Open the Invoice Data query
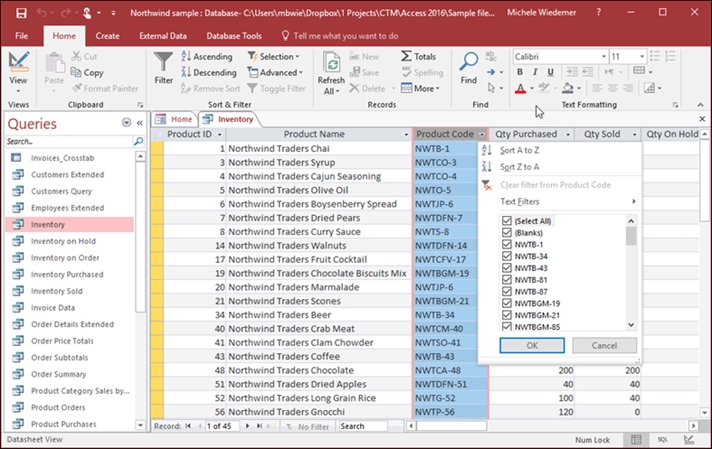This screenshot has height=449, width=712. click(x=53, y=307)
